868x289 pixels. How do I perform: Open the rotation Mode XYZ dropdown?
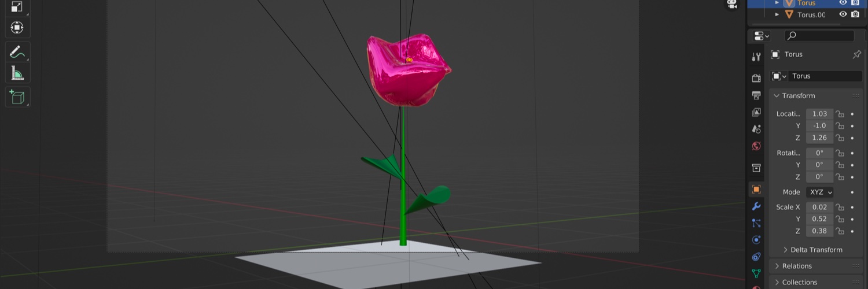pyautogui.click(x=820, y=192)
